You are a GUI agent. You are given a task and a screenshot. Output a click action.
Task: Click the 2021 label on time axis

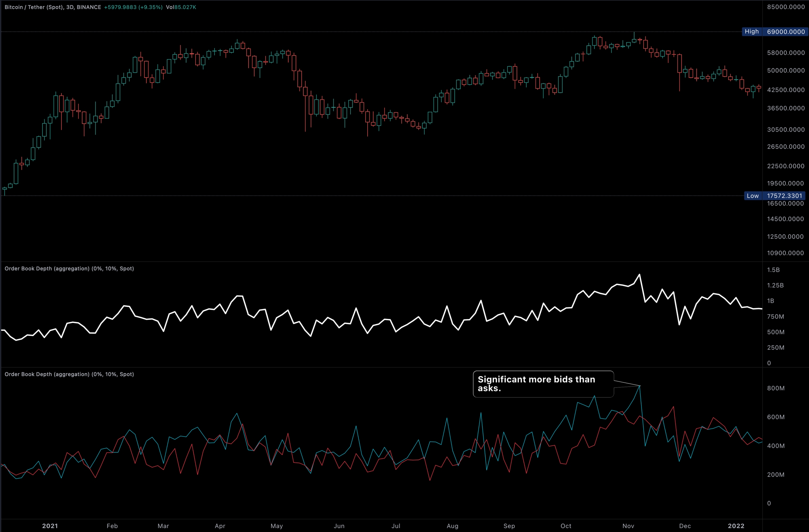(50, 526)
